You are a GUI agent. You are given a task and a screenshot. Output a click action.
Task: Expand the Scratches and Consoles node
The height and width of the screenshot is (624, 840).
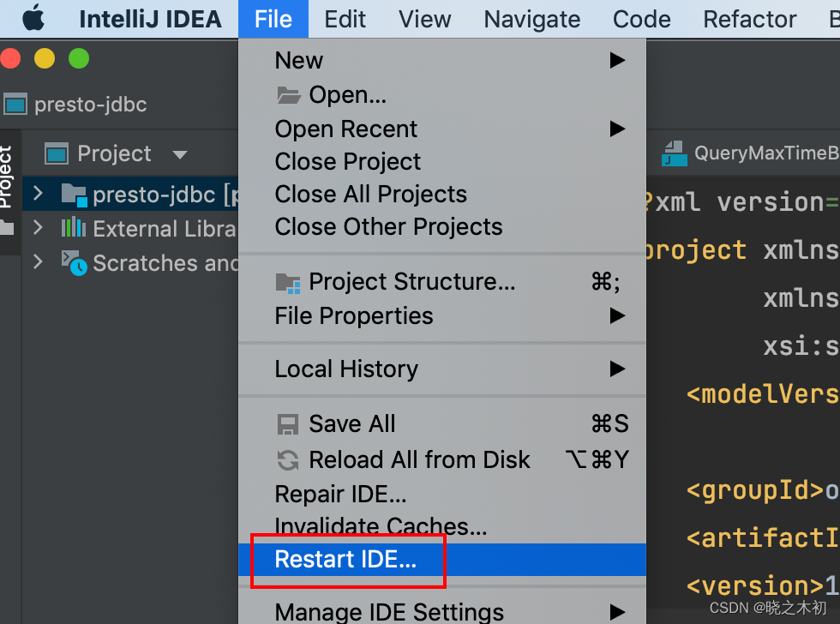[x=38, y=261]
